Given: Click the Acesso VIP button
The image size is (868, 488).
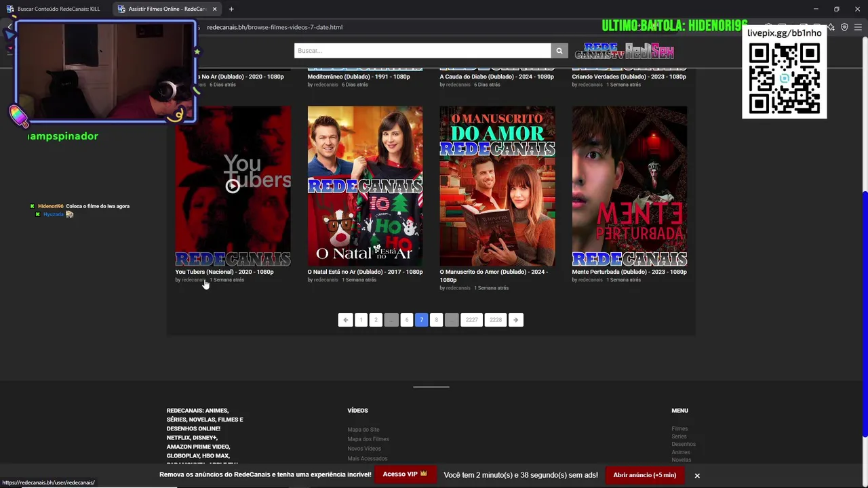Looking at the screenshot, I should pyautogui.click(x=405, y=474).
